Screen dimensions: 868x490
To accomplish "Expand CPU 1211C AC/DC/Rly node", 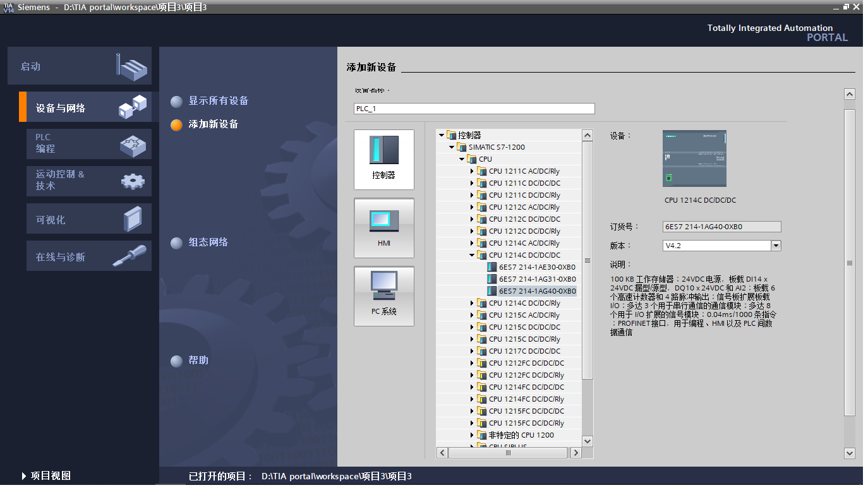I will [x=472, y=171].
